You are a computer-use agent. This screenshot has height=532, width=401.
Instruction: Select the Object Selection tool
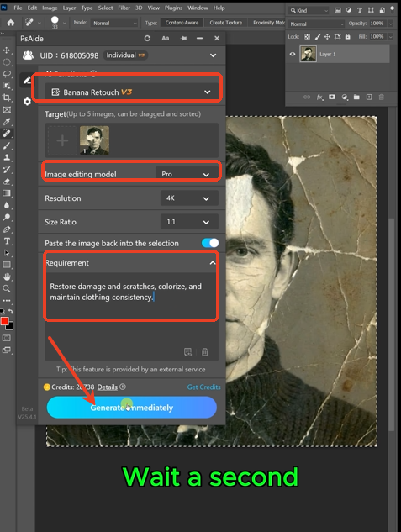7,86
